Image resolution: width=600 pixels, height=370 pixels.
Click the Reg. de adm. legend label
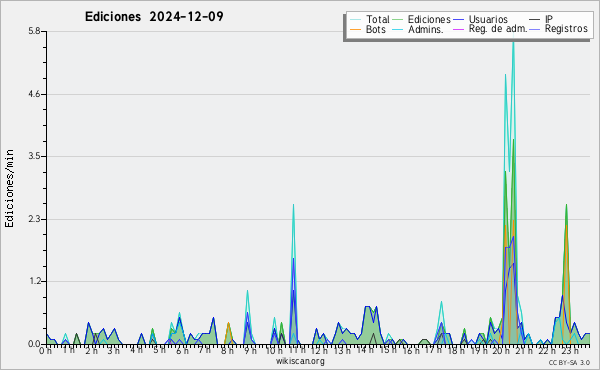tap(498, 29)
